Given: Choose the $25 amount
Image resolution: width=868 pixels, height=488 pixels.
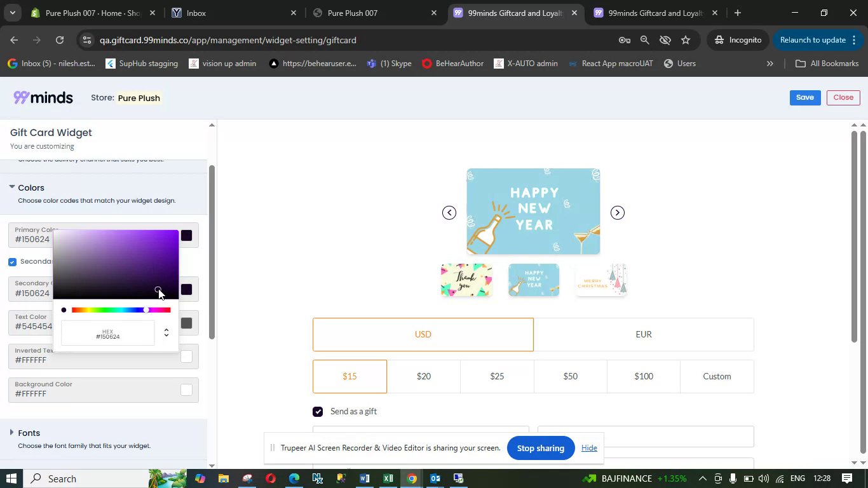Looking at the screenshot, I should coord(497,376).
